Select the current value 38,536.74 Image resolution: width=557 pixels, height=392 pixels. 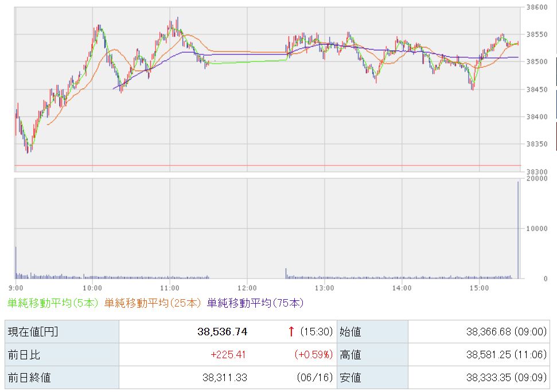[x=223, y=332]
